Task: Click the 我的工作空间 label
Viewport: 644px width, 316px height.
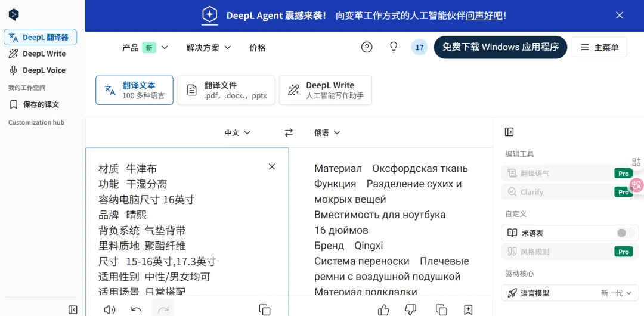Action: point(27,88)
